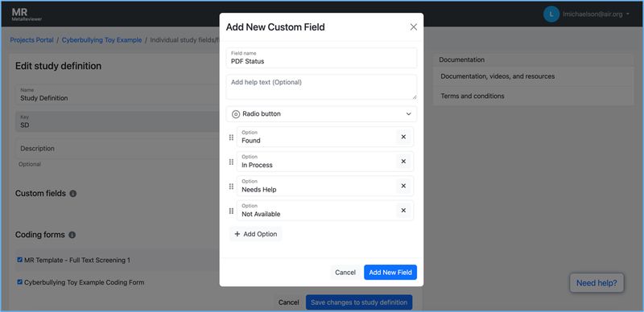Click Add Option button

click(255, 234)
